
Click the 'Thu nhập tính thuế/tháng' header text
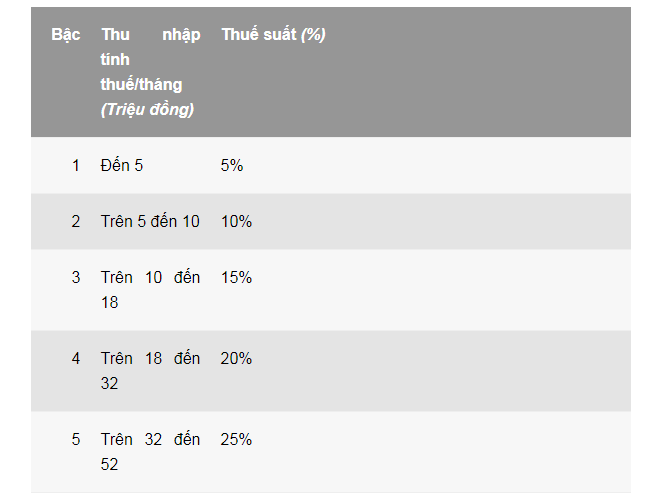click(150, 60)
